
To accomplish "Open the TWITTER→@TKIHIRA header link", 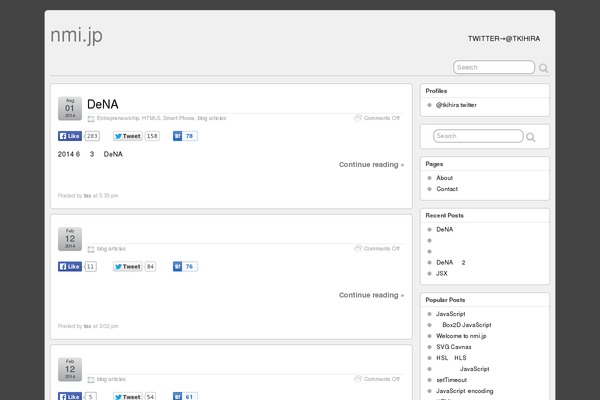I will pos(504,39).
